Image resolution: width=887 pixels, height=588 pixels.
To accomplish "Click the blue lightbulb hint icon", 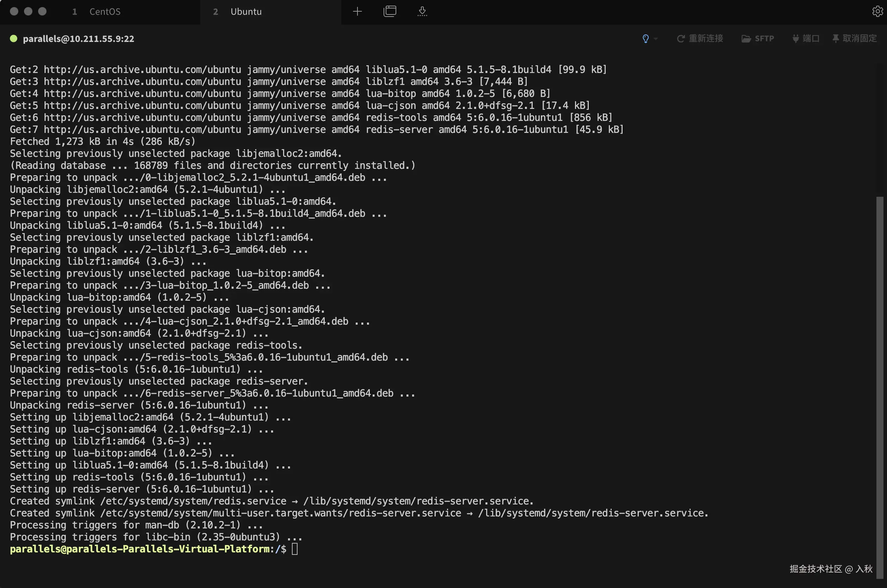I will click(646, 39).
